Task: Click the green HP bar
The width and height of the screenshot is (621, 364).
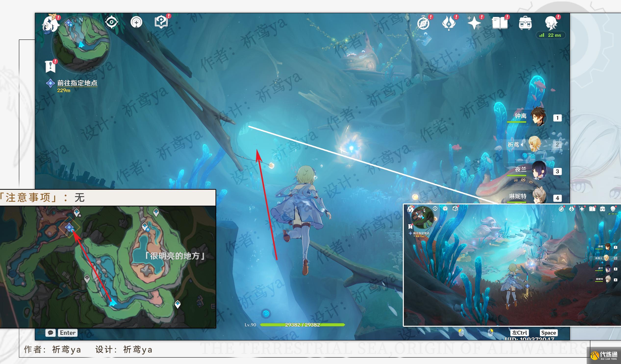Action: (x=302, y=325)
